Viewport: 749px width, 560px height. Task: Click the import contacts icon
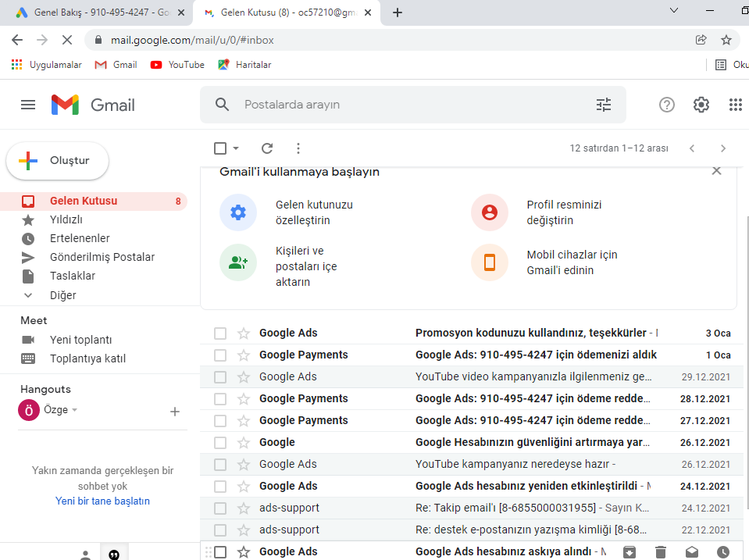point(238,262)
